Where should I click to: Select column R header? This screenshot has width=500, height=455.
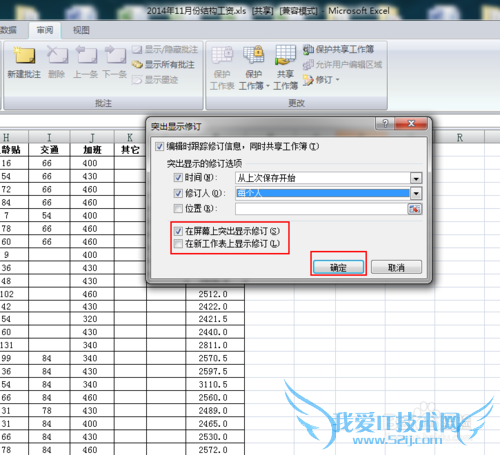point(460,138)
